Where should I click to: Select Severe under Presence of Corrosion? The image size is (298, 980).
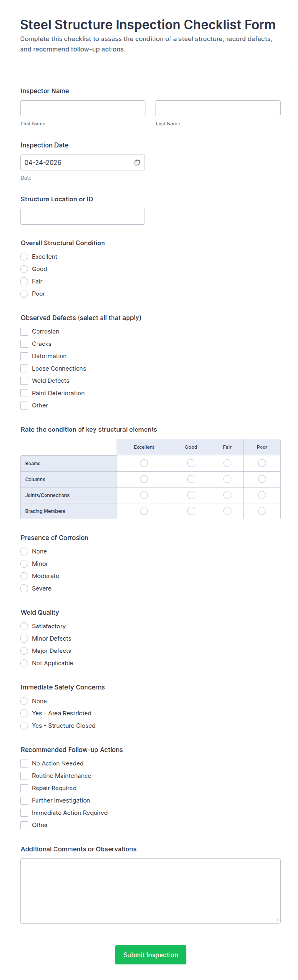point(24,588)
